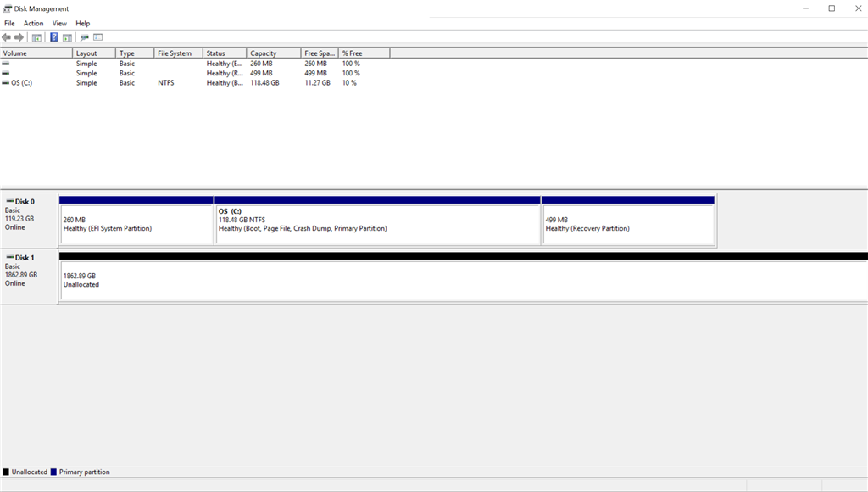Open the File menu
Viewport: 868px width, 492px height.
[9, 23]
